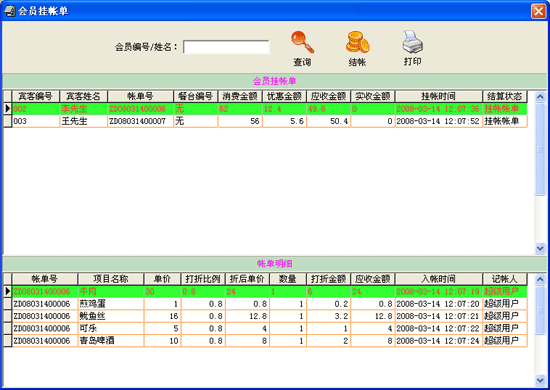The height and width of the screenshot is (390, 550).
Task: Select row marker for guest 002 李先生
Action: click(8, 109)
